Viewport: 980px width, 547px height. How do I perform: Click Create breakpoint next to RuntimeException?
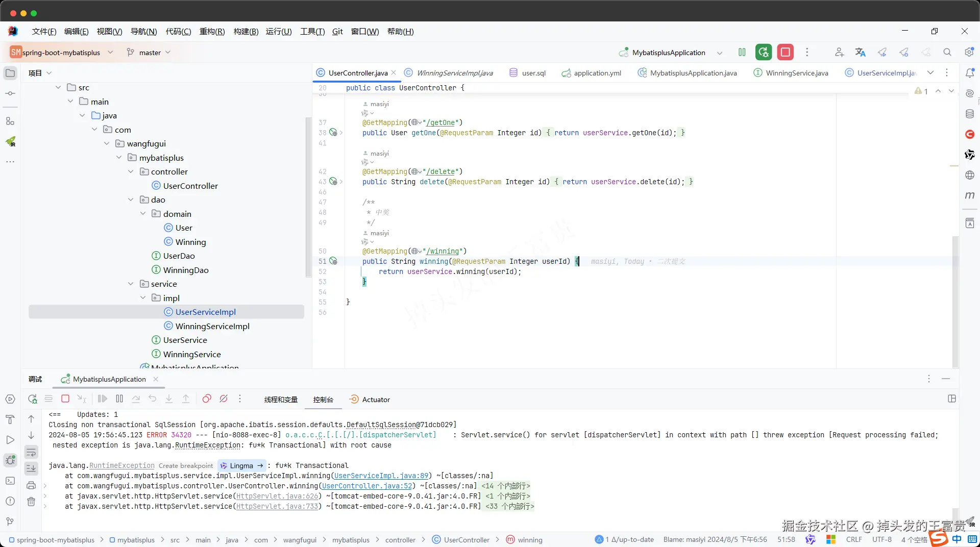pos(186,465)
